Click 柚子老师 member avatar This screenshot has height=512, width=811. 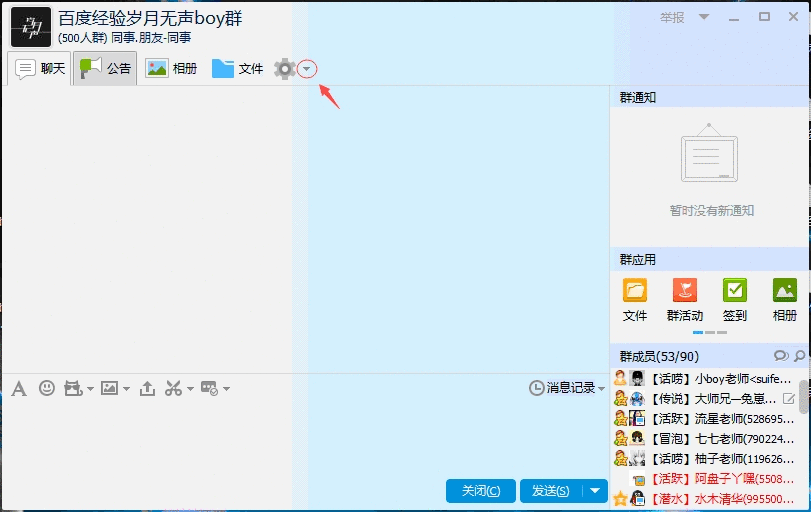(x=637, y=459)
